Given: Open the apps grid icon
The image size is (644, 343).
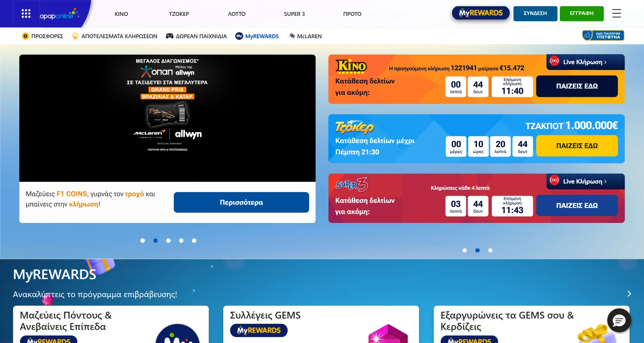Looking at the screenshot, I should (x=26, y=14).
